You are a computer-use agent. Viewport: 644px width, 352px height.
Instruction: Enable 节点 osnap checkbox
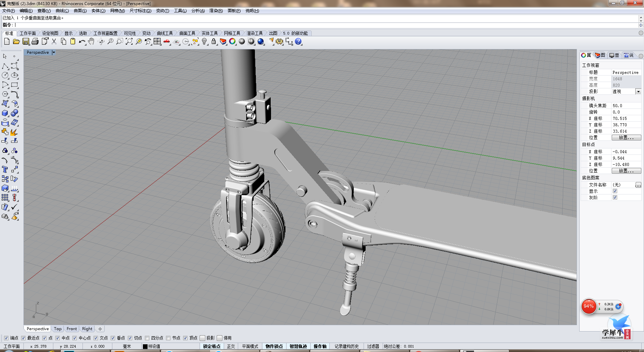click(168, 338)
